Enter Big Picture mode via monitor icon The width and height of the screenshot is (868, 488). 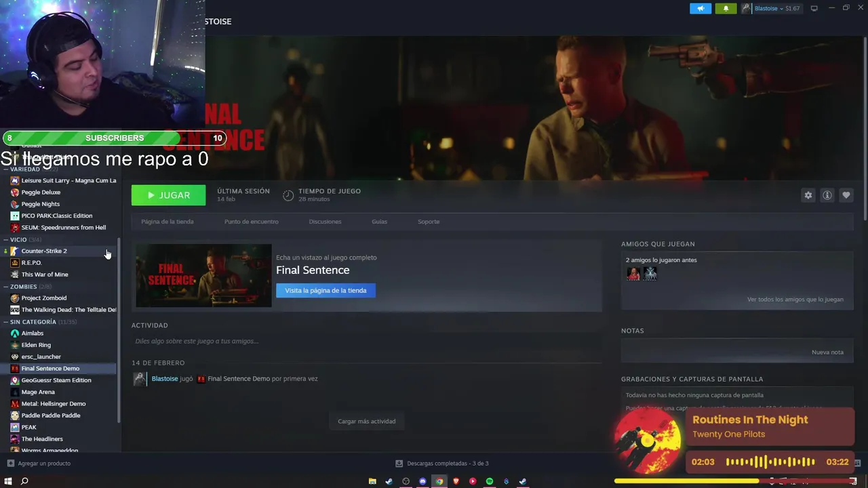(x=814, y=9)
